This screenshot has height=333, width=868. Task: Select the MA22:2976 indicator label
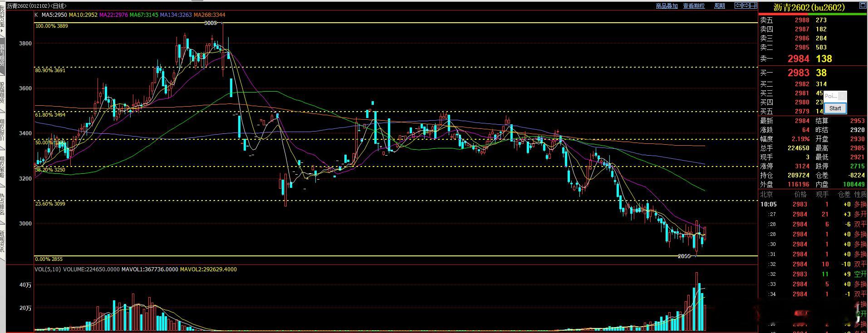click(x=113, y=15)
